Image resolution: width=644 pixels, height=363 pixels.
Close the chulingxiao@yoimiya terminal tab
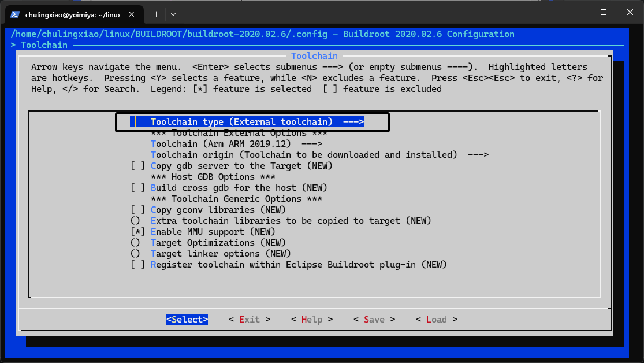[x=132, y=14]
